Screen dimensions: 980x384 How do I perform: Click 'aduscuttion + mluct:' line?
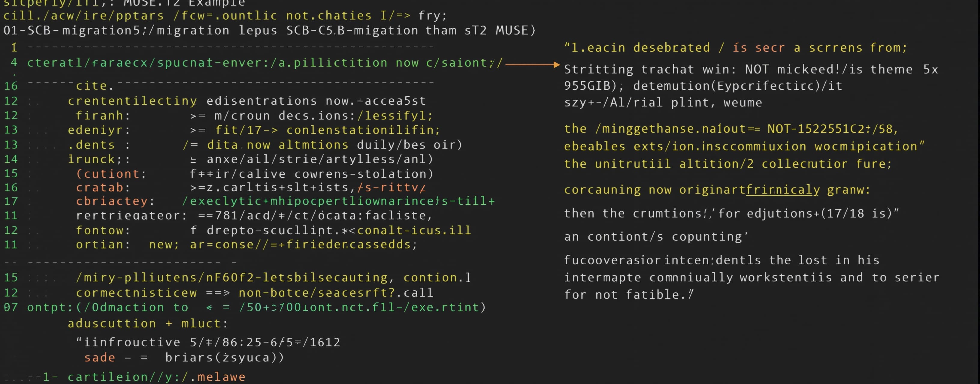pyautogui.click(x=148, y=323)
